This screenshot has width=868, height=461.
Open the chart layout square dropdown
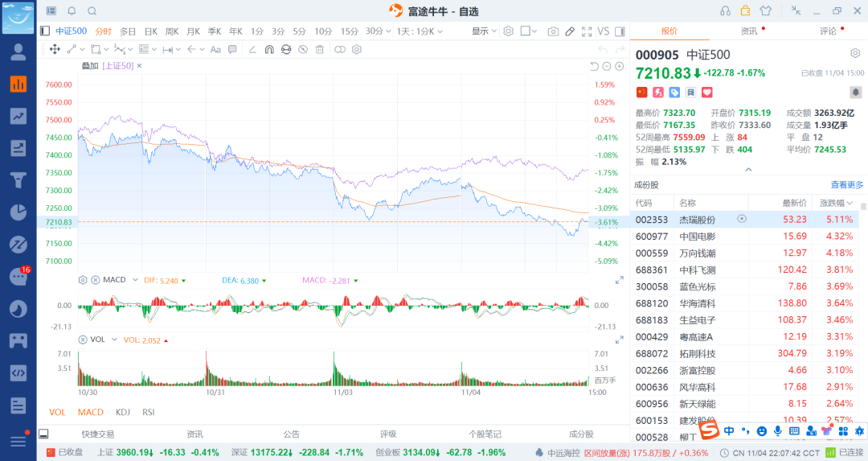[x=529, y=31]
